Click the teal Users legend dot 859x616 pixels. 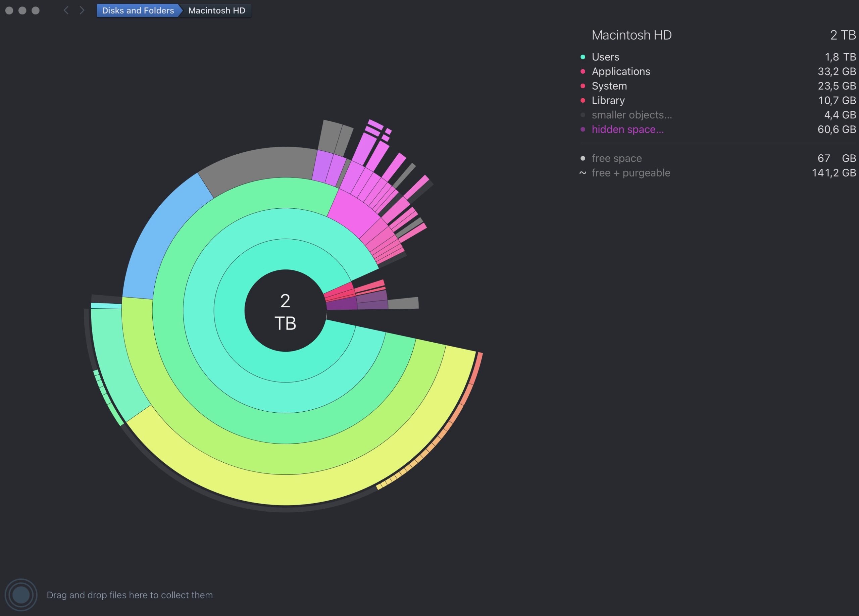[583, 57]
